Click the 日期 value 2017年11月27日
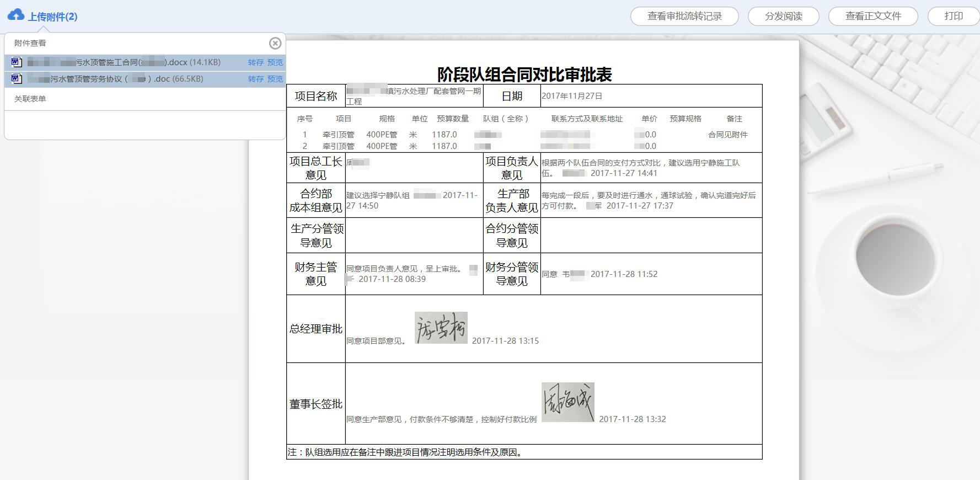980x480 pixels. 571,96
